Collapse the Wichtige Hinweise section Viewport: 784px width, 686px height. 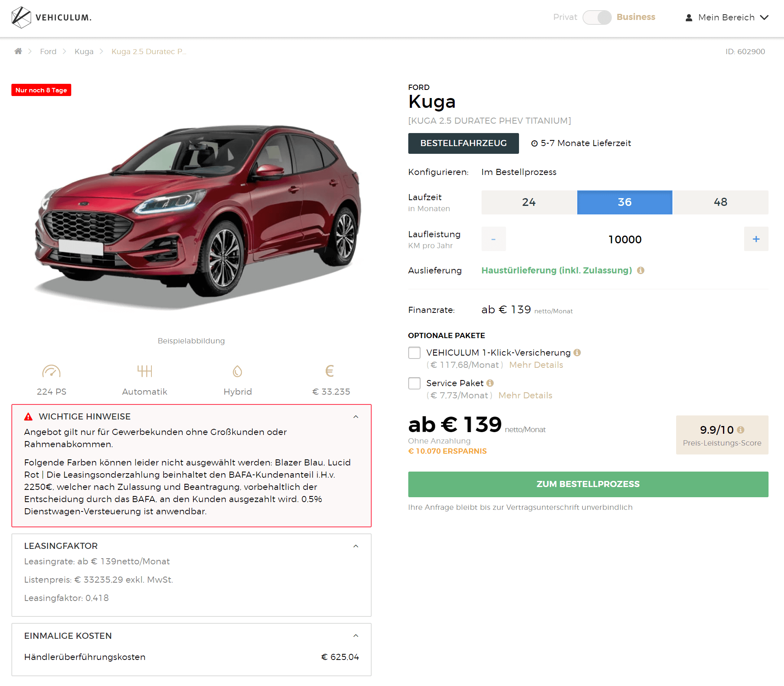point(356,417)
